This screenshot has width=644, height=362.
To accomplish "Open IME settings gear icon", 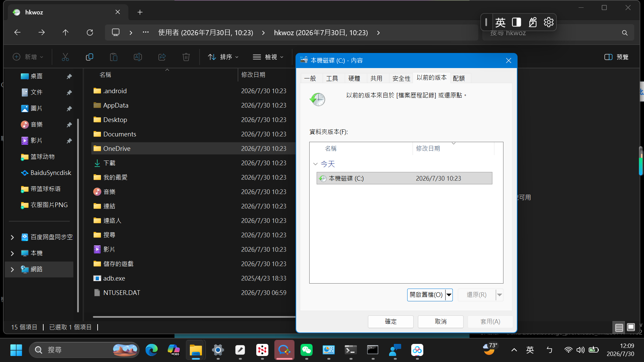I will tap(549, 22).
